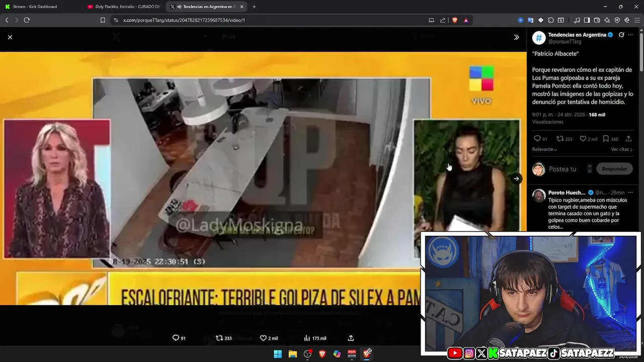Image resolution: width=644 pixels, height=362 pixels.
Task: Open Leo AI sparkle icon
Action: 607,20
